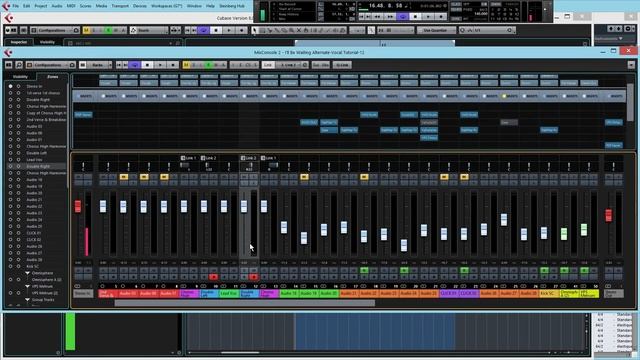Click the Find Channel magnifier icon in MixConsole
The width and height of the screenshot is (640, 360).
coord(19,65)
